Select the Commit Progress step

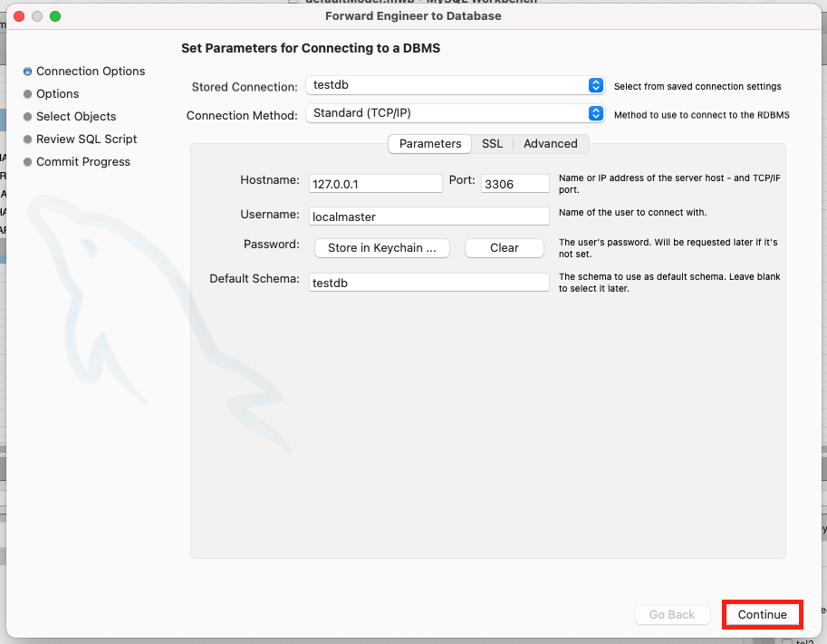(77, 162)
